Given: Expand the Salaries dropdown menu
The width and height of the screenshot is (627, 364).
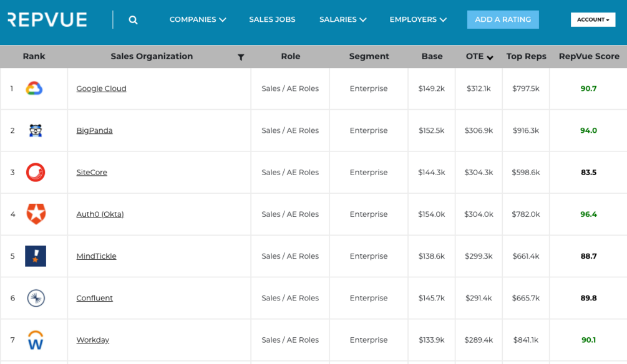Looking at the screenshot, I should [343, 20].
